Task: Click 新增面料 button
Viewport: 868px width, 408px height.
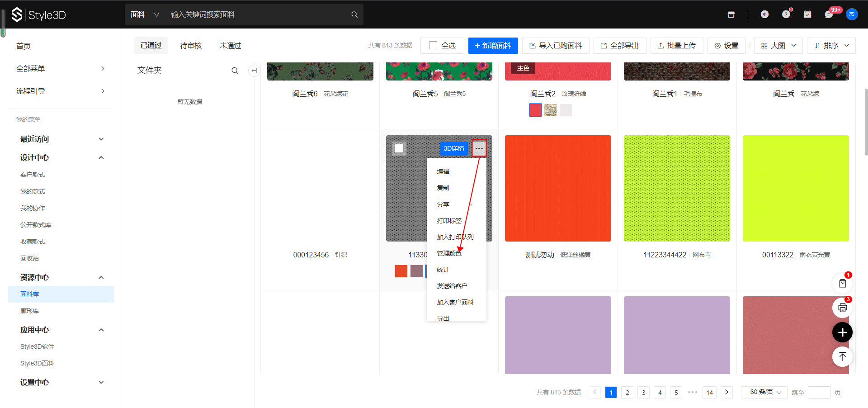Action: 493,46
